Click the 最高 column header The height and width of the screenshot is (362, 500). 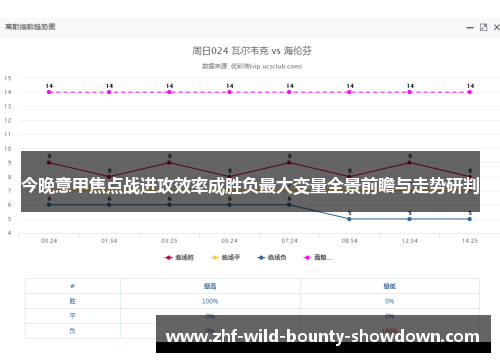coord(210,286)
